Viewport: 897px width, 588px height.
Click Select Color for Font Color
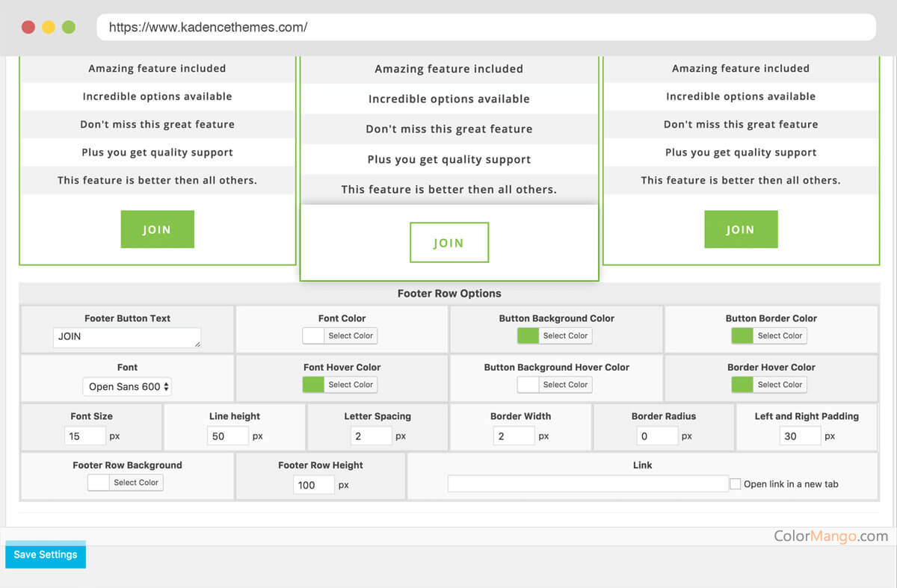(x=351, y=335)
